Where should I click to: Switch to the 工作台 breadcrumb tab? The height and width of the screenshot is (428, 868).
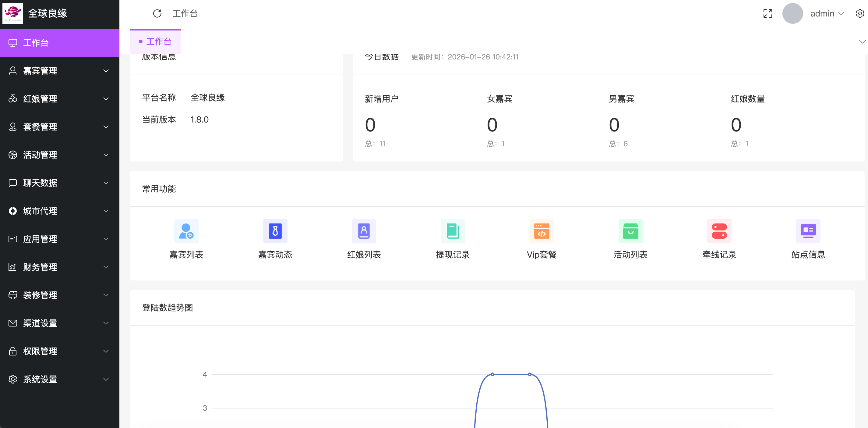pyautogui.click(x=155, y=41)
